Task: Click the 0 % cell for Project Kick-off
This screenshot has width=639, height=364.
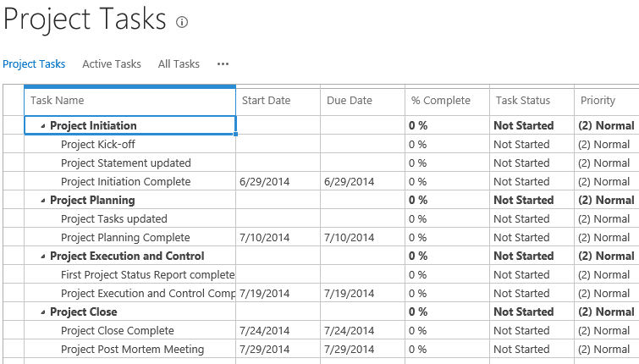Action: tap(448, 144)
